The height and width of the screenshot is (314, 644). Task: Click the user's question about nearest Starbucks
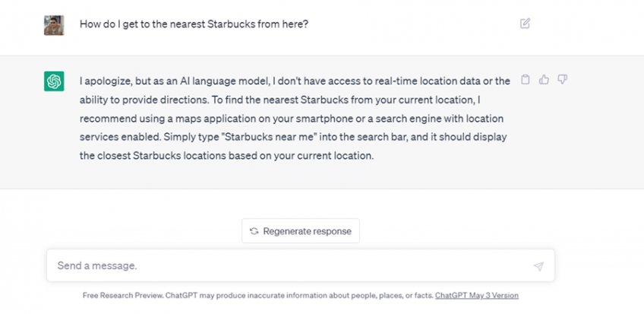tap(194, 24)
